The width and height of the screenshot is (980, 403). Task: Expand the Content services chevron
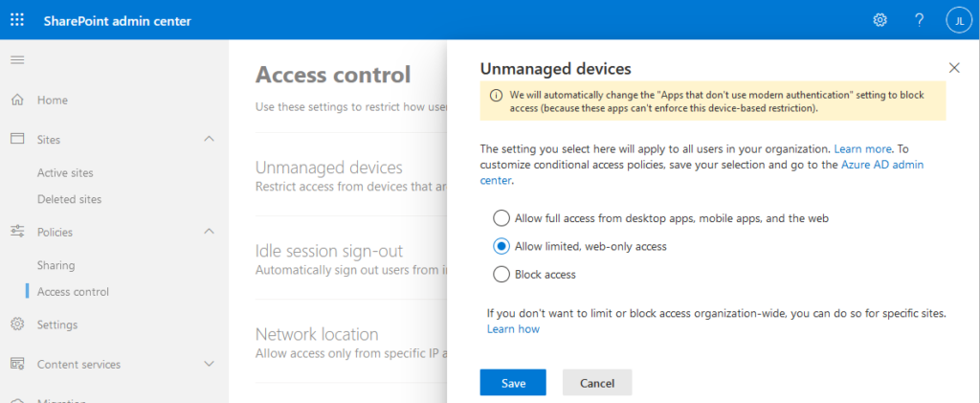(x=210, y=364)
